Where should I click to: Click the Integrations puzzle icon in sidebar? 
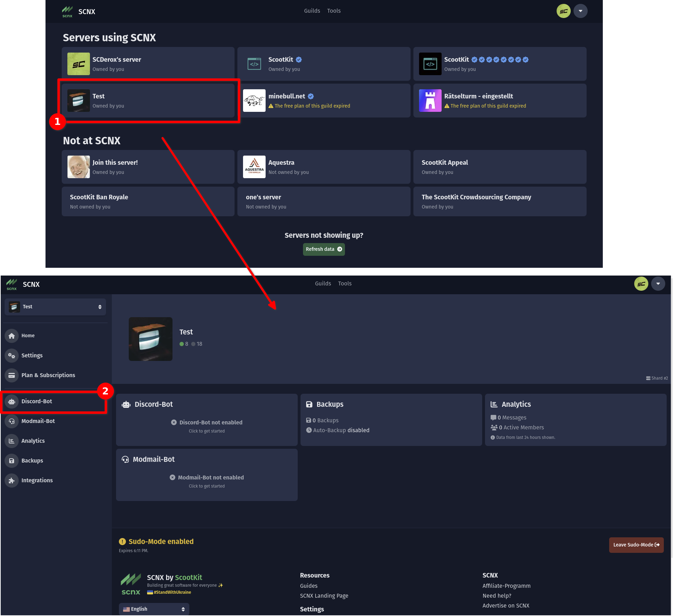(12, 481)
